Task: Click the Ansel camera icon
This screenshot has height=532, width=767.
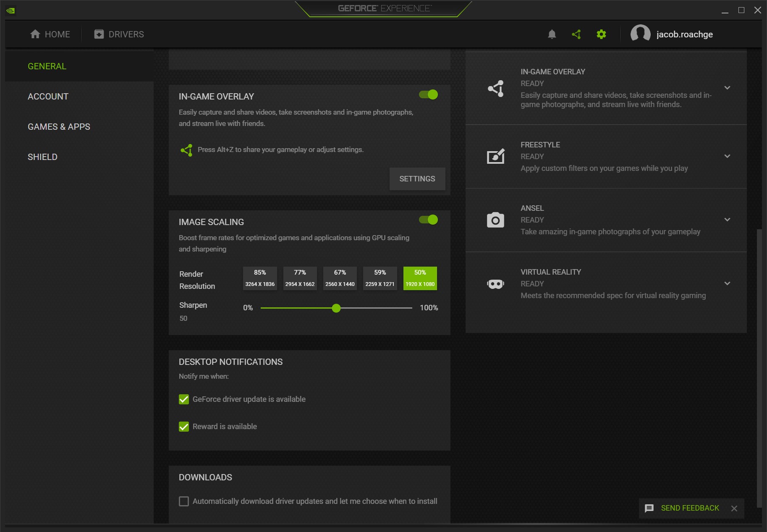Action: point(495,220)
